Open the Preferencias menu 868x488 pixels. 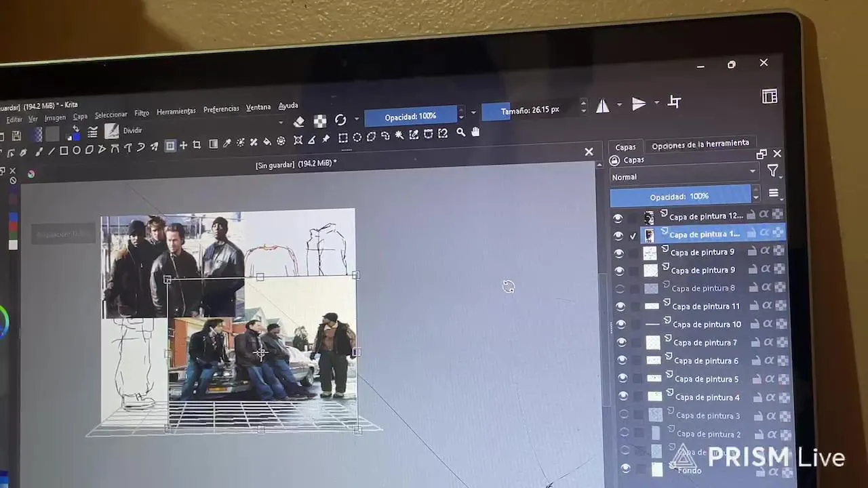tap(221, 109)
